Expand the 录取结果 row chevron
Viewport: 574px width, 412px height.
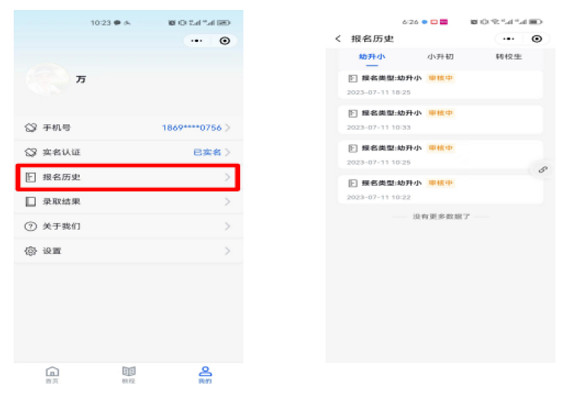(228, 202)
